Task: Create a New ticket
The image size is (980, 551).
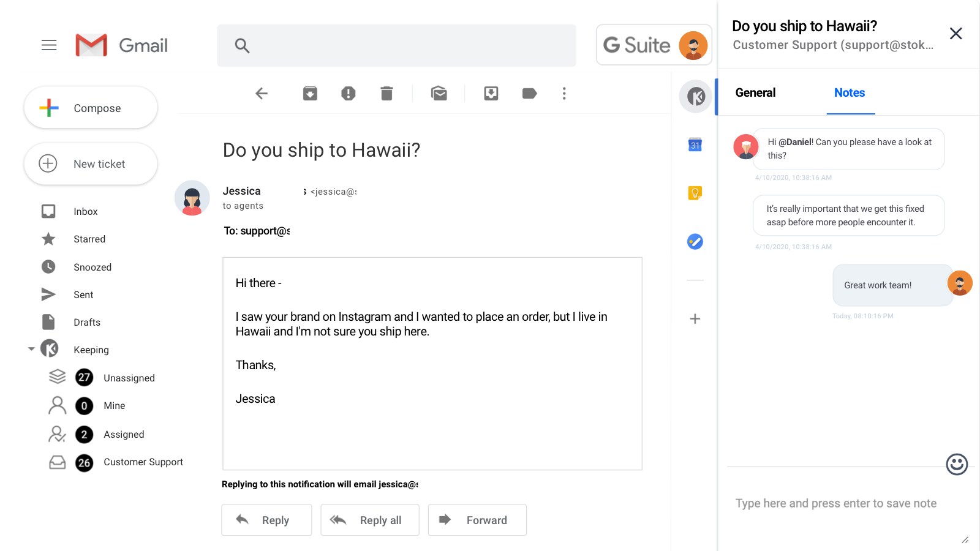Action: (x=91, y=163)
